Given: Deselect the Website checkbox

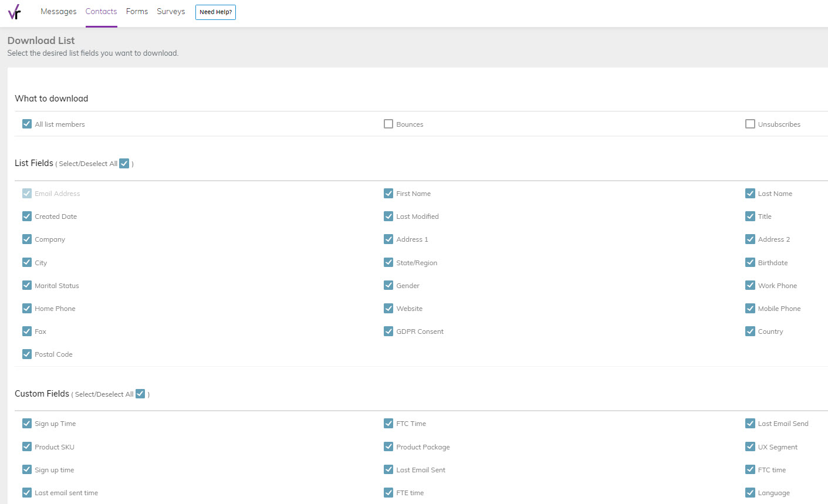Looking at the screenshot, I should click(x=388, y=308).
